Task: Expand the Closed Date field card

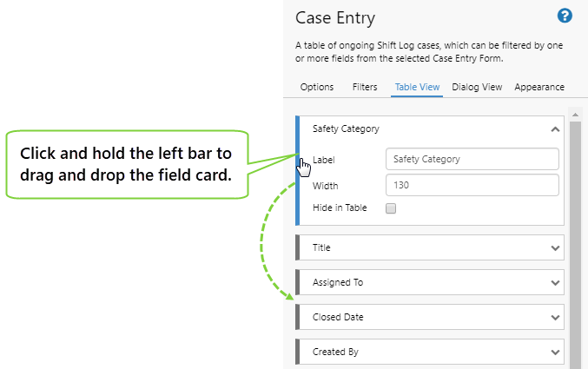Action: pos(555,317)
